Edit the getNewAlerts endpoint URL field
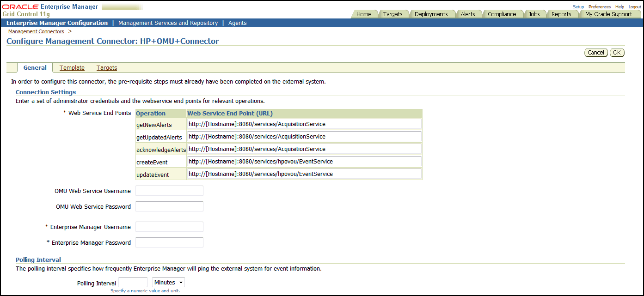The image size is (644, 296). pos(304,124)
